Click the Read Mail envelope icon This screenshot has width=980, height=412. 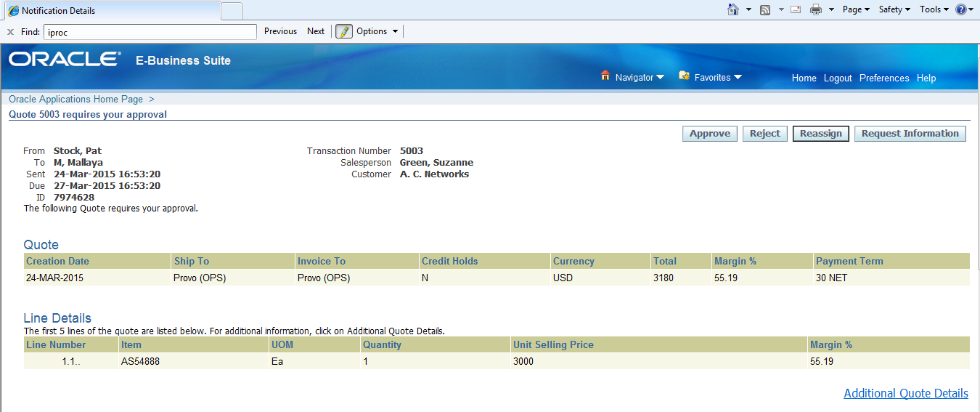796,9
